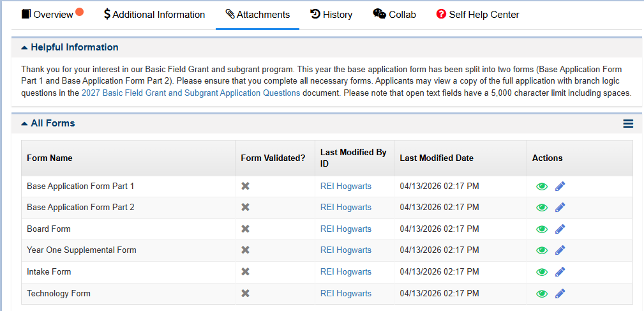The width and height of the screenshot is (644, 311).
Task: Click X mark for Base Application Form Part 1
Action: click(x=245, y=186)
